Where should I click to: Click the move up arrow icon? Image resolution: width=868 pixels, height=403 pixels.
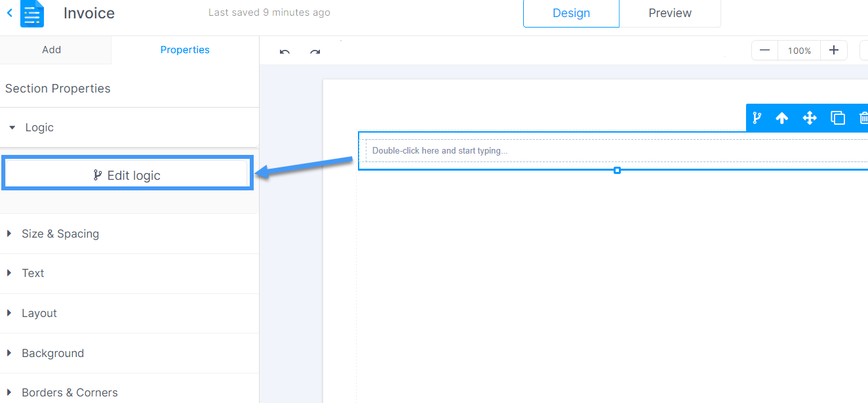[x=781, y=118]
